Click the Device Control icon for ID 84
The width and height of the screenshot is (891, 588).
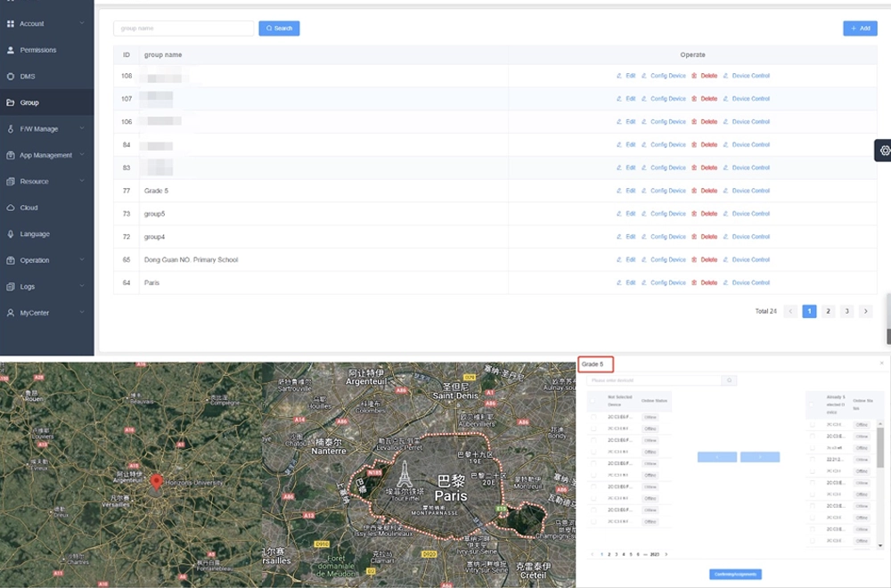(725, 145)
